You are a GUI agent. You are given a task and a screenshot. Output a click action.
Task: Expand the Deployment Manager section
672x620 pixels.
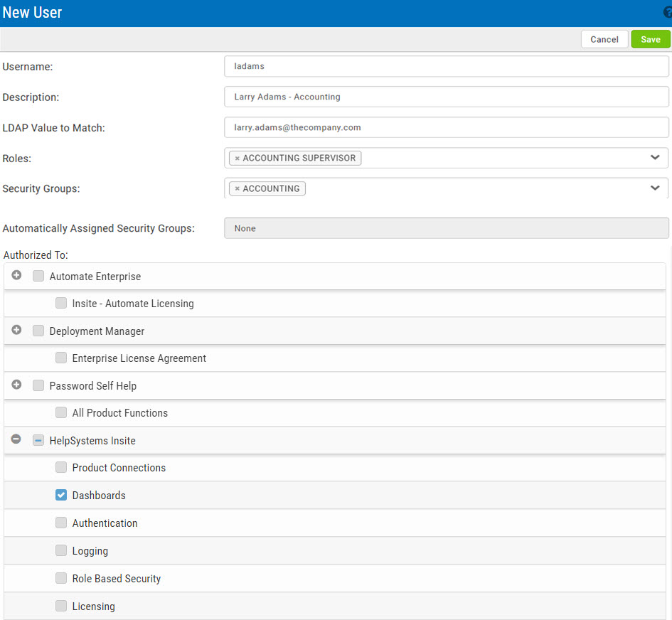coord(16,331)
